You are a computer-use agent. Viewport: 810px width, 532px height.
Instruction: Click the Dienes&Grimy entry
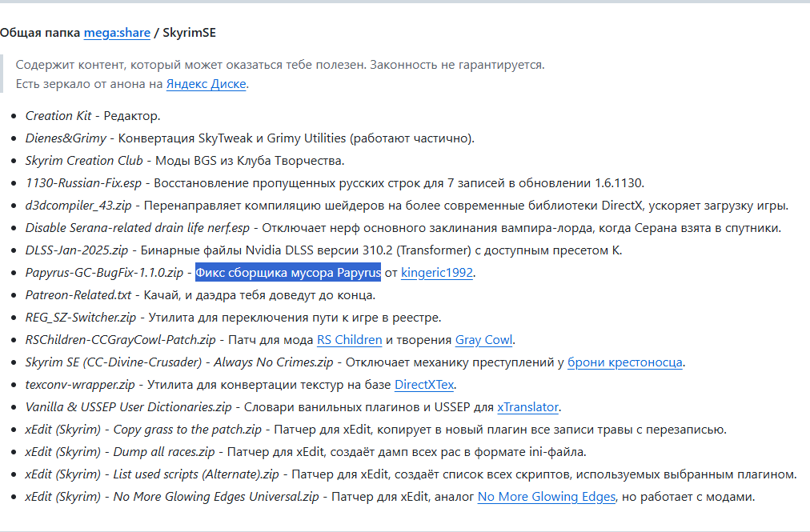point(66,138)
